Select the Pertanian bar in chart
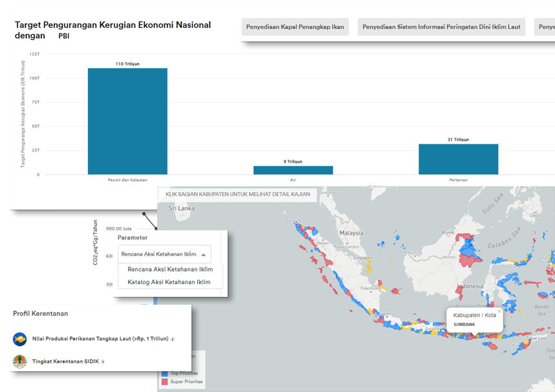 [x=458, y=159]
